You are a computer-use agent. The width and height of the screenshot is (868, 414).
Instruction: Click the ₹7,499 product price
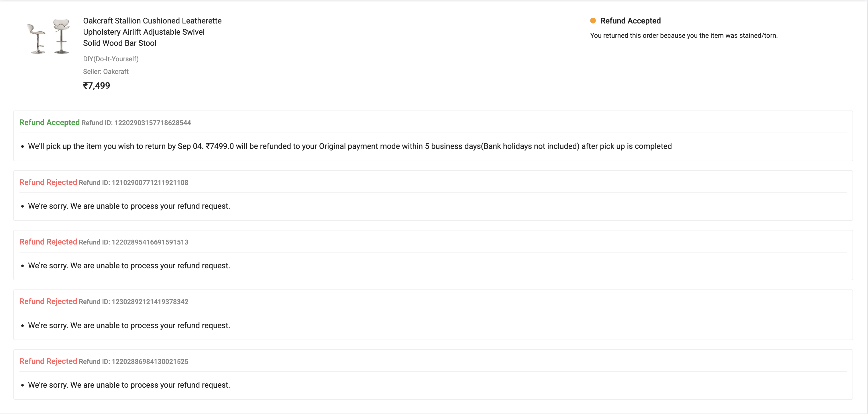[x=96, y=86]
